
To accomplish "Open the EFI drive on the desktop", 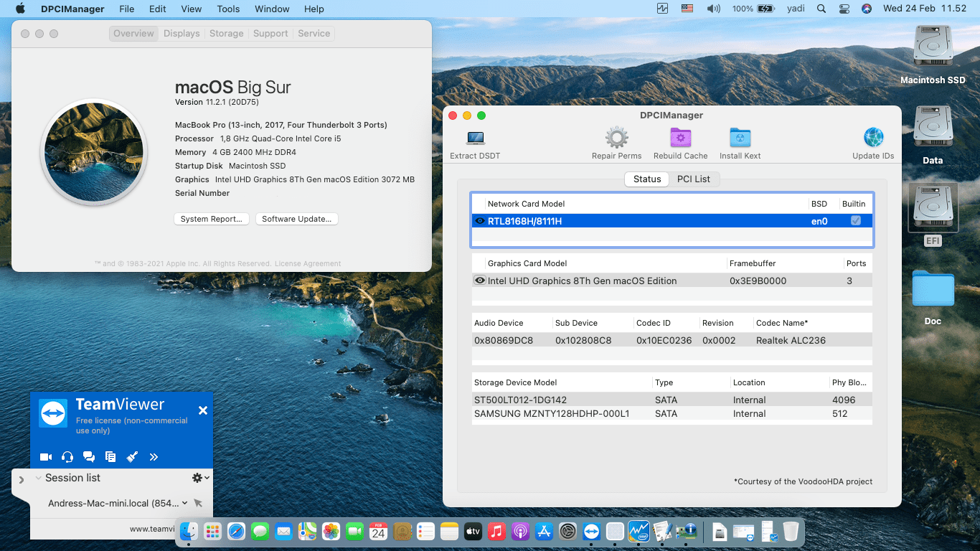I will pyautogui.click(x=932, y=212).
